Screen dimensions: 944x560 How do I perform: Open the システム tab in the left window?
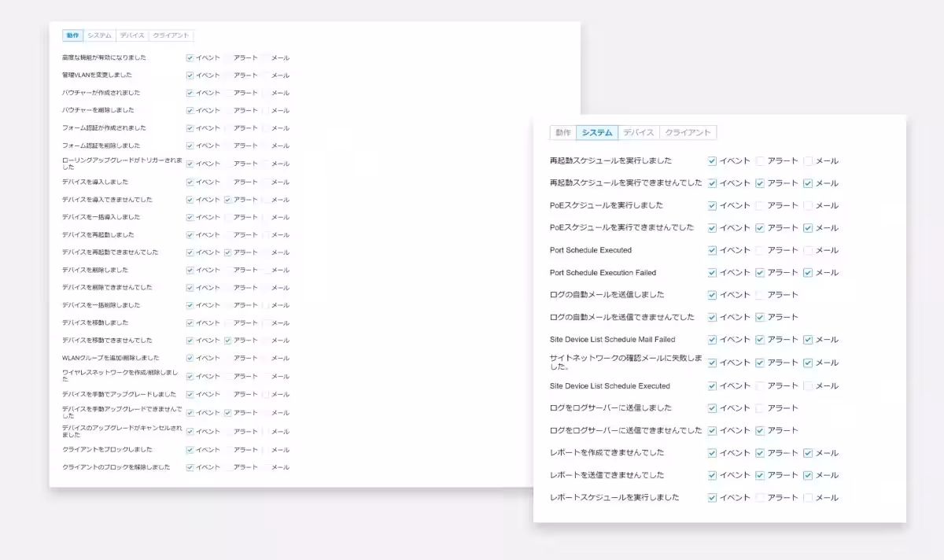tap(100, 35)
